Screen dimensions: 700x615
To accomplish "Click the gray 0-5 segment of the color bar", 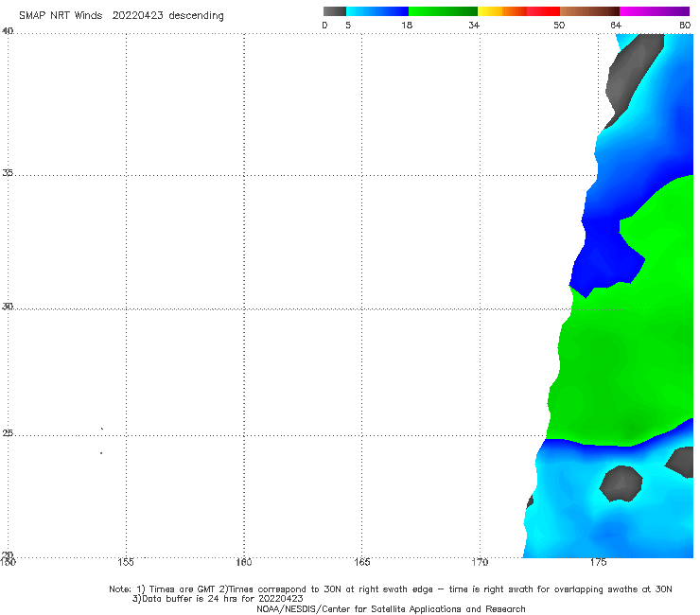I will coord(334,11).
